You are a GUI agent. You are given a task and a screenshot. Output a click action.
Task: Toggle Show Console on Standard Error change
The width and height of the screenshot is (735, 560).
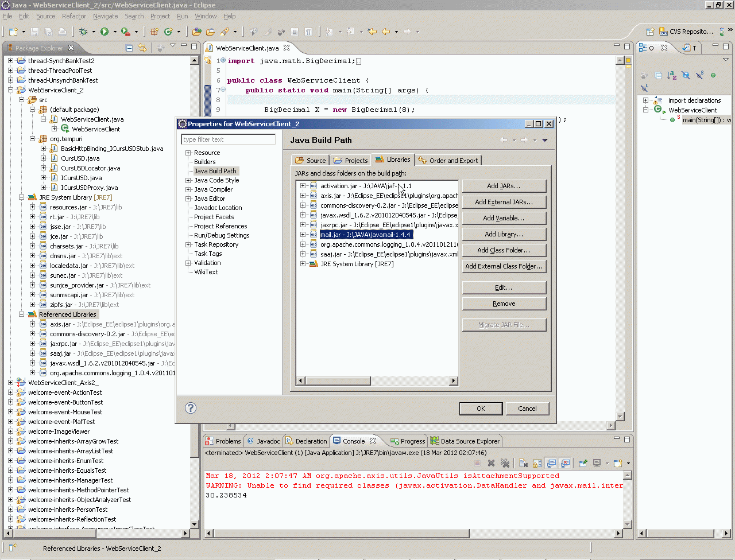tap(565, 463)
